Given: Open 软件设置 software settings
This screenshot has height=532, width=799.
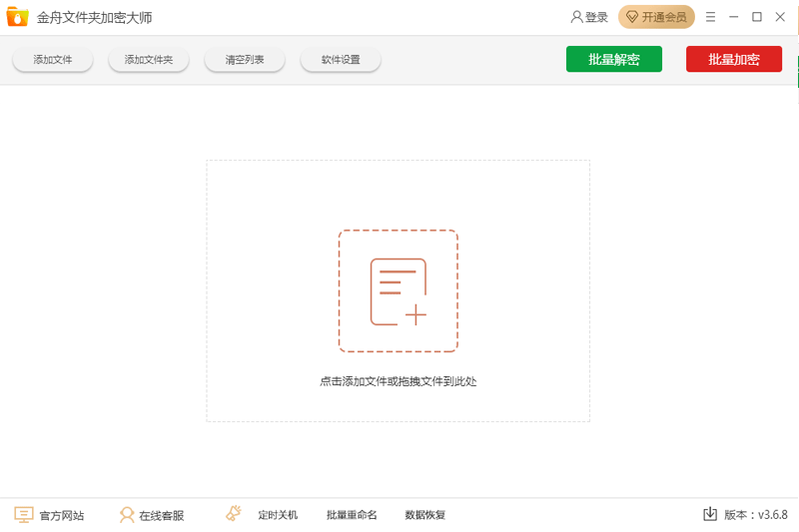Looking at the screenshot, I should [x=341, y=60].
